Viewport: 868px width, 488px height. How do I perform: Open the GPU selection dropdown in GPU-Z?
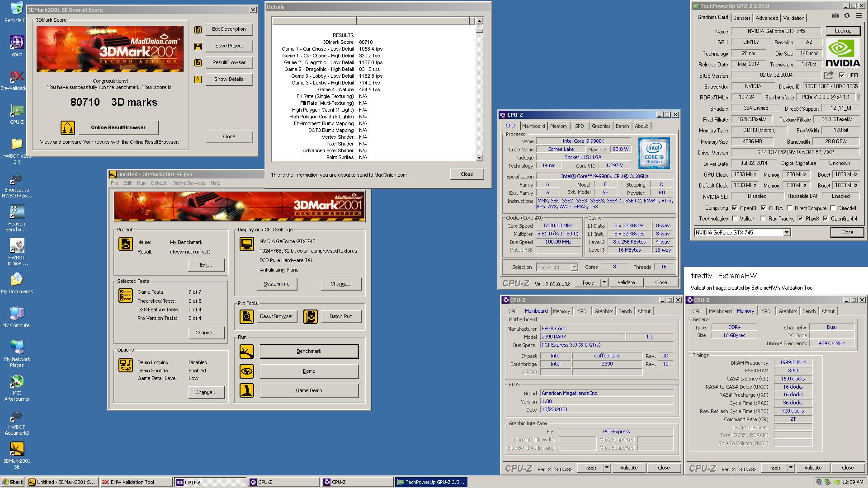(787, 232)
